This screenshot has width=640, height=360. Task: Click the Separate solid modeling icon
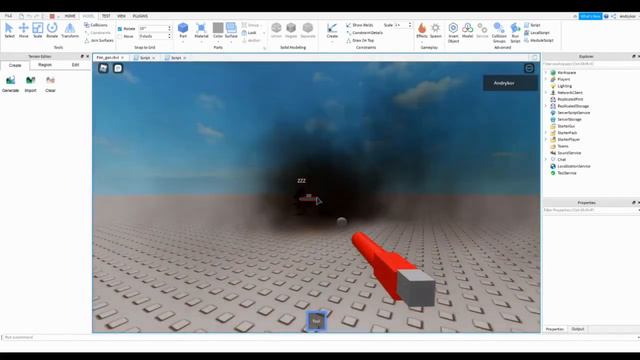coord(308,30)
